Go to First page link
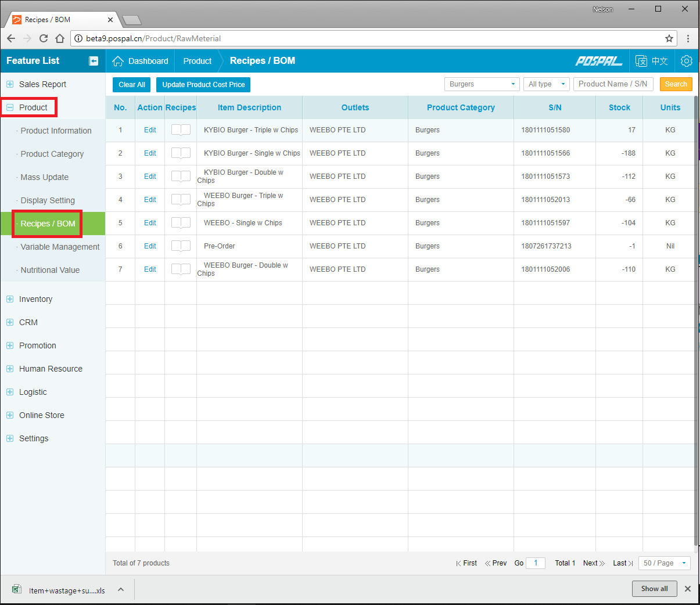700x605 pixels. point(466,563)
